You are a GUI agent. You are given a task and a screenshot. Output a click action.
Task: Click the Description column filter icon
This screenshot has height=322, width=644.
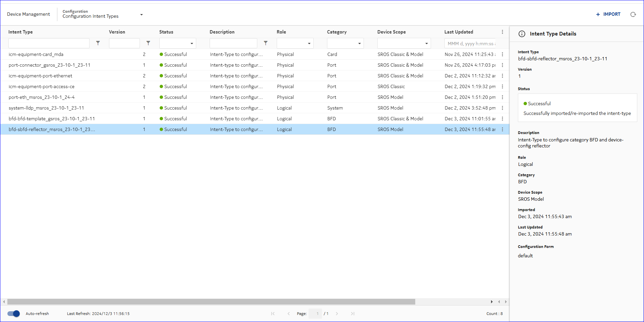pos(266,43)
